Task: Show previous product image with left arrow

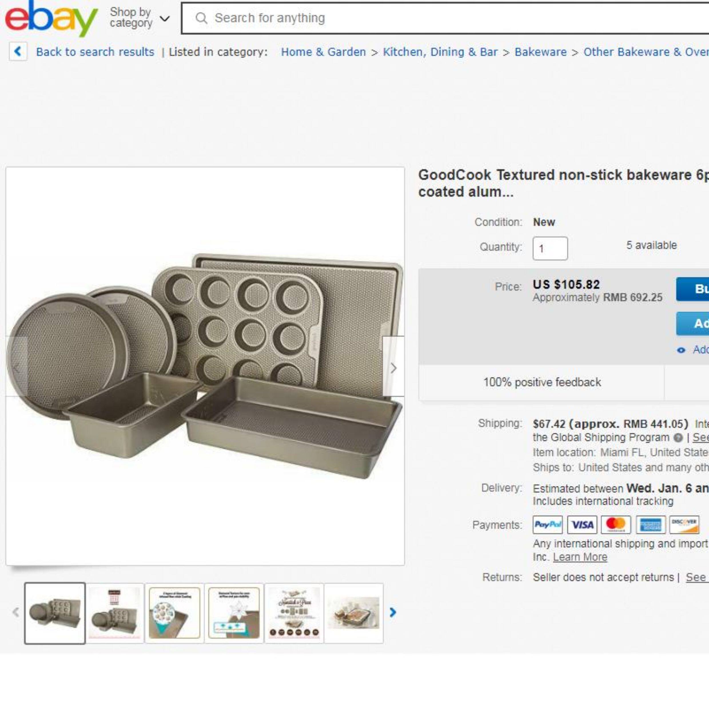Action: [x=16, y=368]
